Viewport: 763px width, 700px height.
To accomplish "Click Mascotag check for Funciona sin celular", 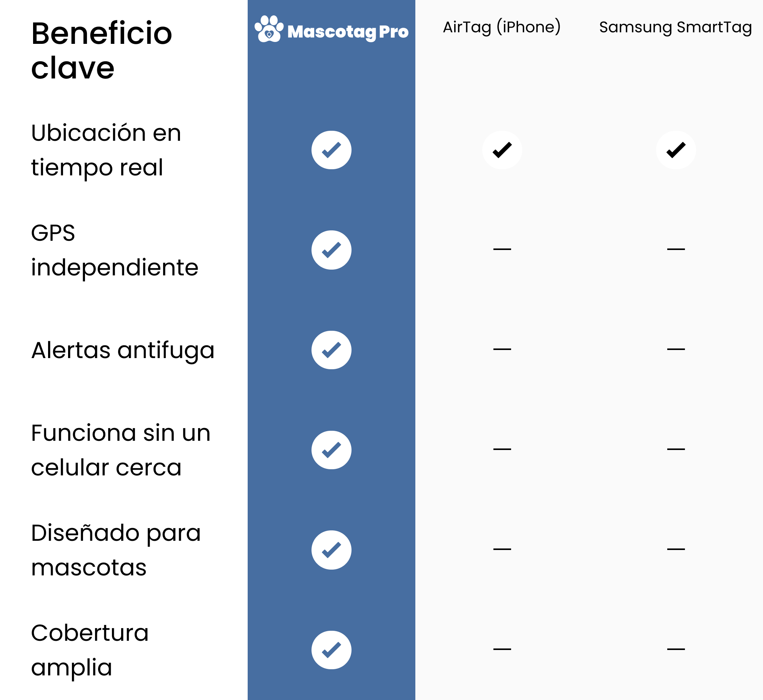I will click(x=331, y=450).
